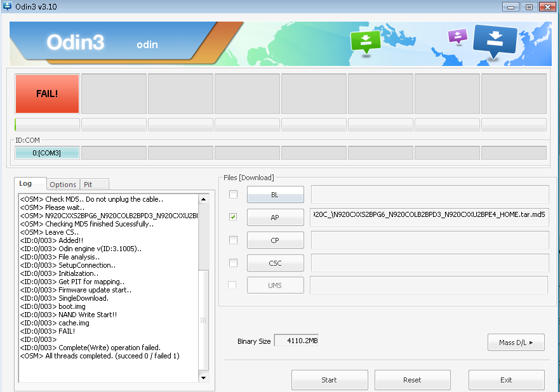Click the AP file path field

tap(429, 217)
